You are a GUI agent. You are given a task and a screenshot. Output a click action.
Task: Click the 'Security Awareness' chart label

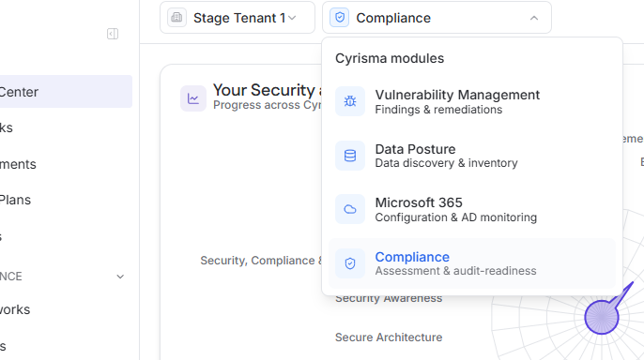[x=389, y=298]
